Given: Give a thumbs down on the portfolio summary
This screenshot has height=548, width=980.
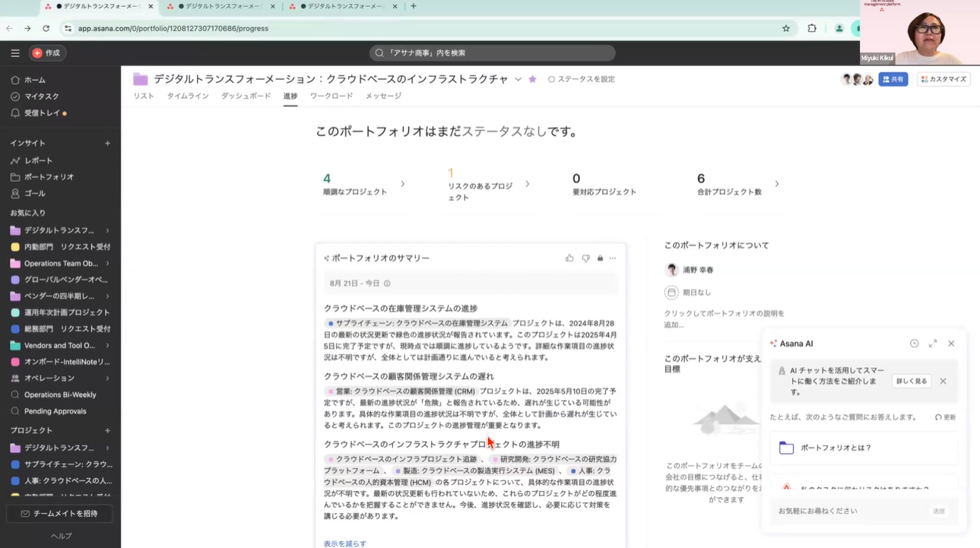Looking at the screenshot, I should tap(585, 258).
